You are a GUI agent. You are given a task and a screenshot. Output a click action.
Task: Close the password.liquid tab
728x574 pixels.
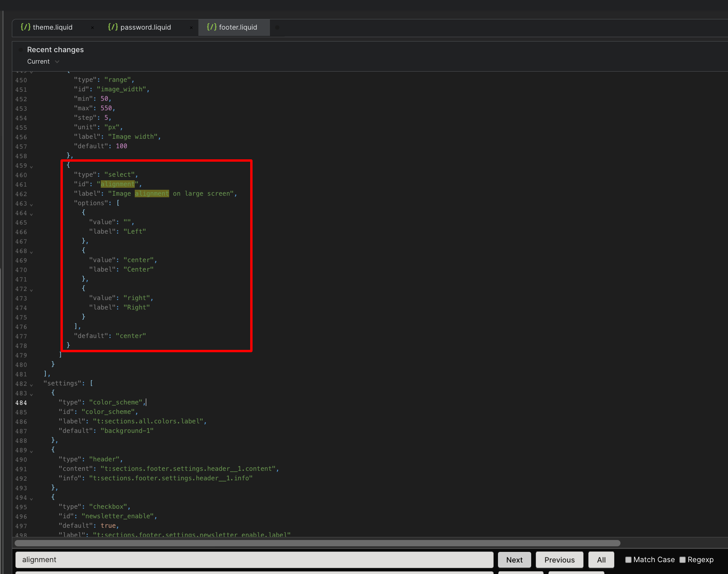[x=191, y=28]
